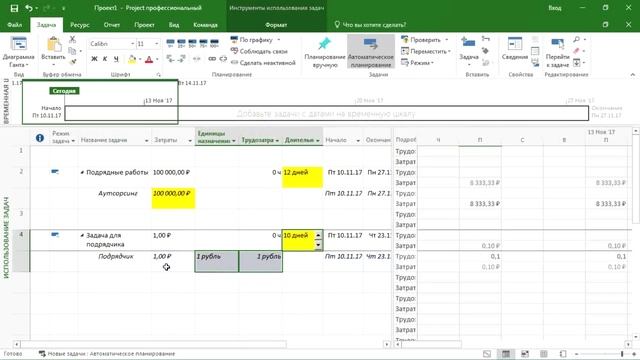This screenshot has width=640, height=360.
Task: Cut selection with the scissors icon
Action: point(72,40)
